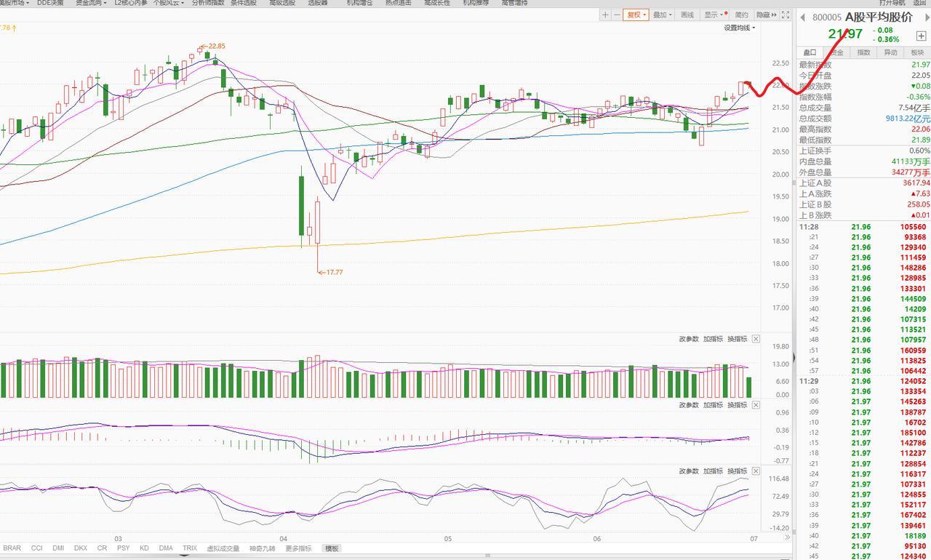Viewport: 931px width, 560px height.
Task: Click the 22.85 high price marker
Action: [215, 46]
